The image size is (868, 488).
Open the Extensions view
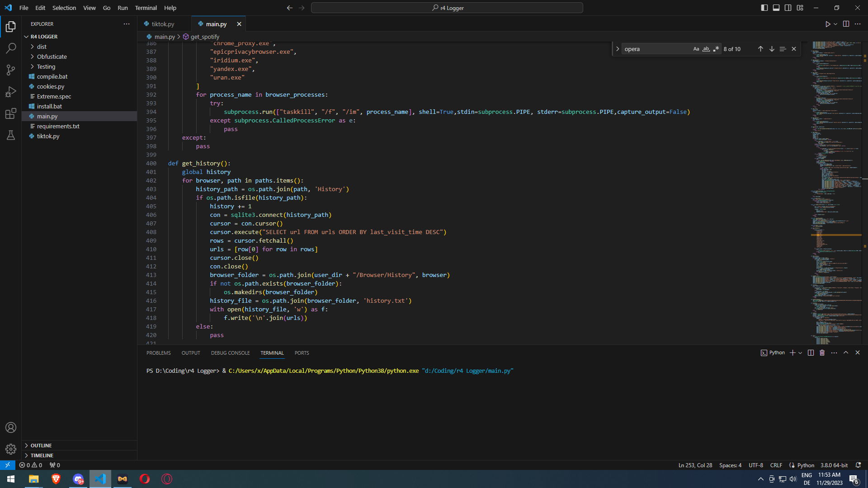coord(11,113)
